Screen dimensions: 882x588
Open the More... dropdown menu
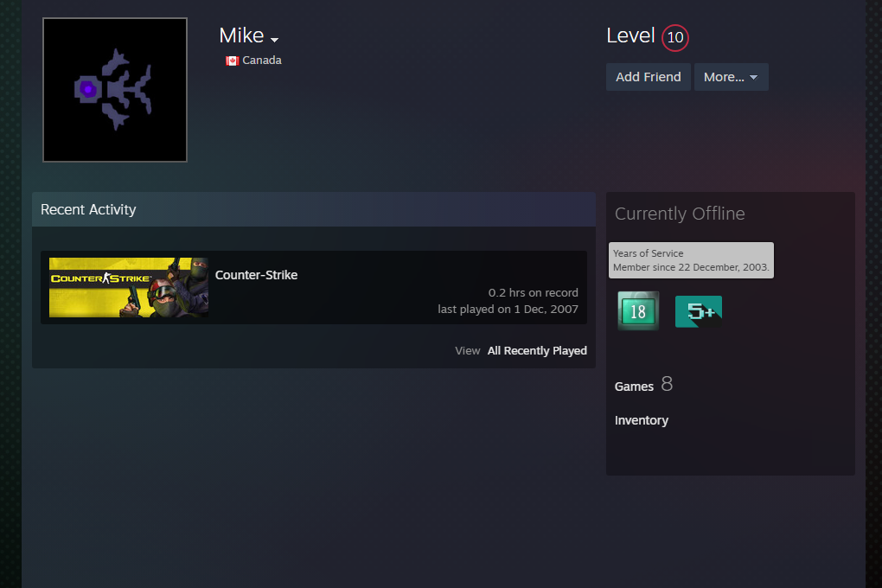pos(731,77)
